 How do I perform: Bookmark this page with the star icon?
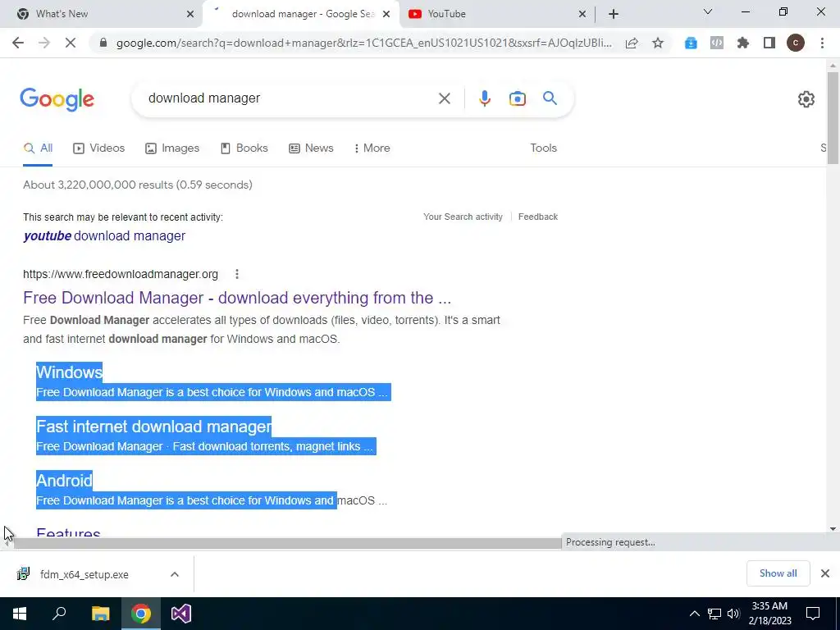pos(658,43)
